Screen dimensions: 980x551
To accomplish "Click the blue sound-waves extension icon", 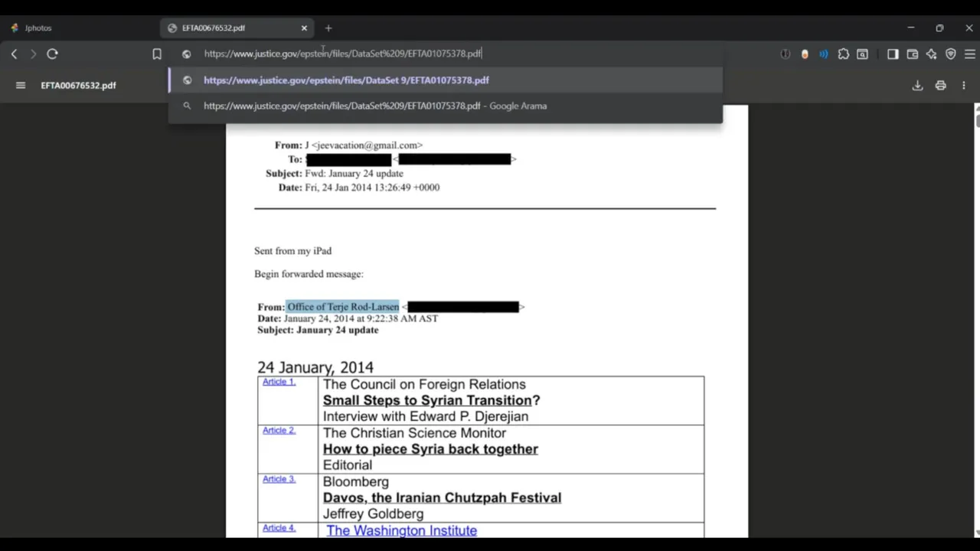I will point(823,54).
